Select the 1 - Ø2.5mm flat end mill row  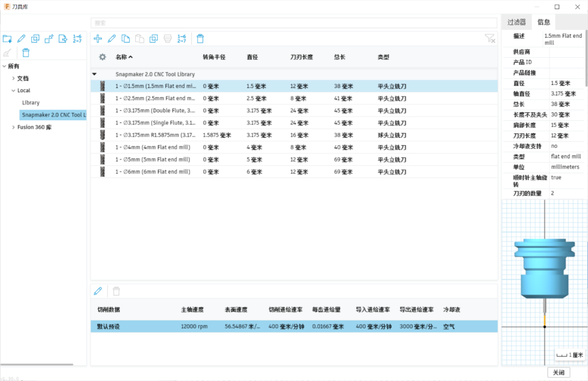[x=294, y=98]
